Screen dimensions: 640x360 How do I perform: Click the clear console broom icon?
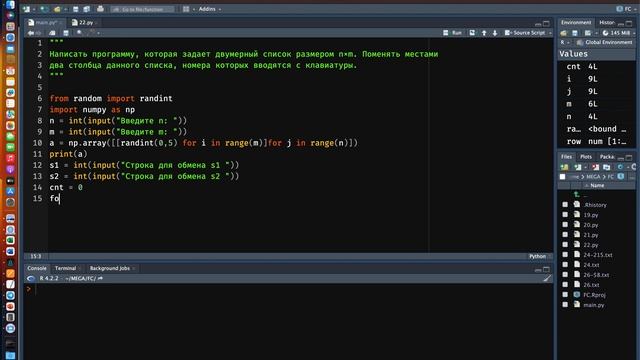click(x=547, y=278)
